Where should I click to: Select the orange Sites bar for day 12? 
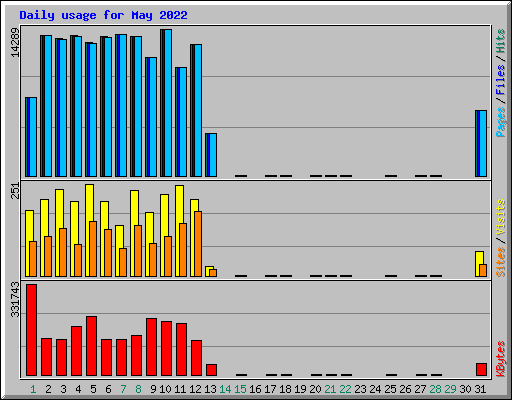(198, 244)
